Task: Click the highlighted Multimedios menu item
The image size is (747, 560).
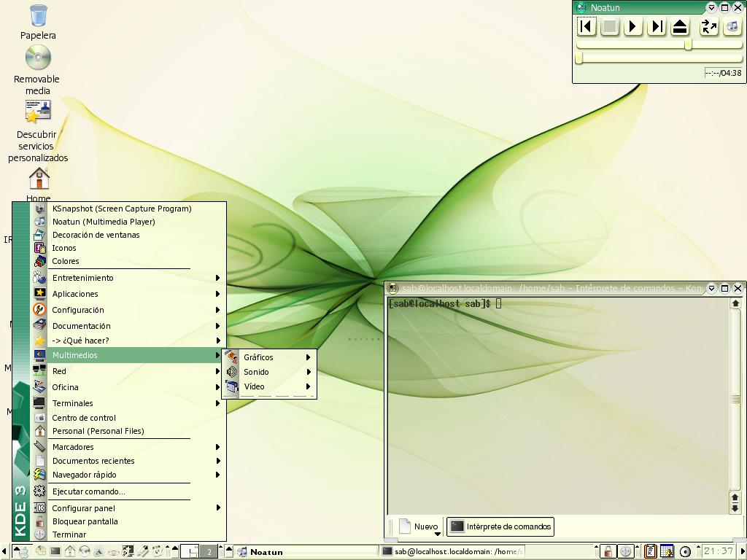Action: [128, 355]
